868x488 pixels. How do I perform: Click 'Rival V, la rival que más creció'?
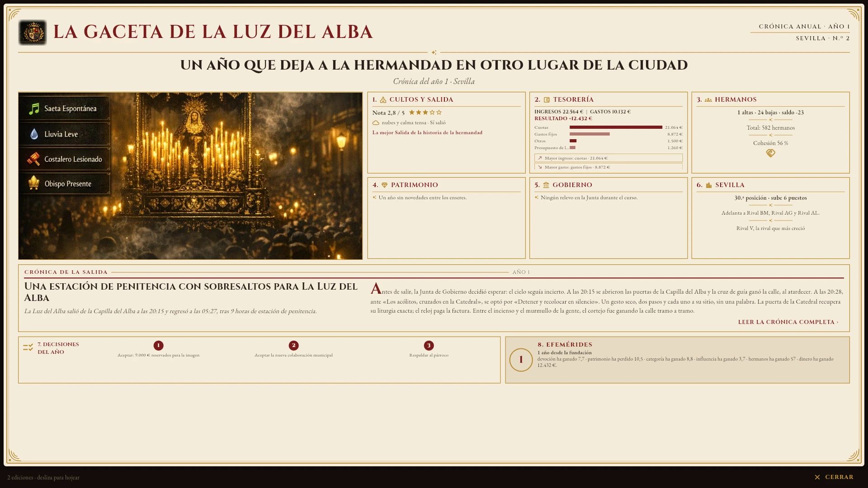click(x=771, y=229)
